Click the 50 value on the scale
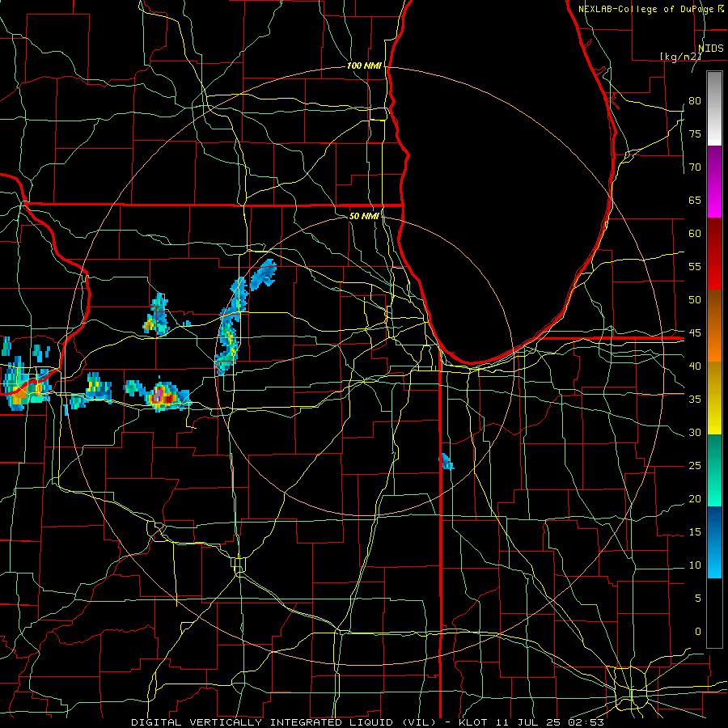728x728 pixels. tap(695, 299)
